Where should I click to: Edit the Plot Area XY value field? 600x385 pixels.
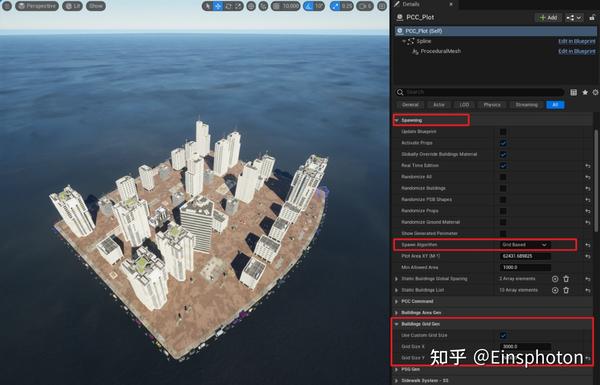[525, 256]
